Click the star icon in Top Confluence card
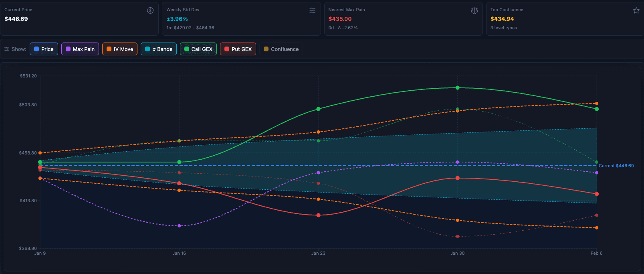 tap(636, 10)
